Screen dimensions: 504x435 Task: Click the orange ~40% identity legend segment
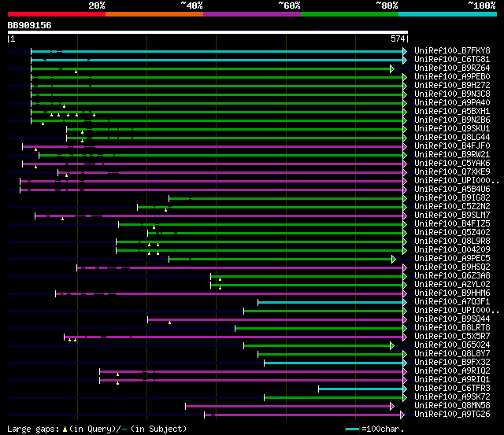154,14
